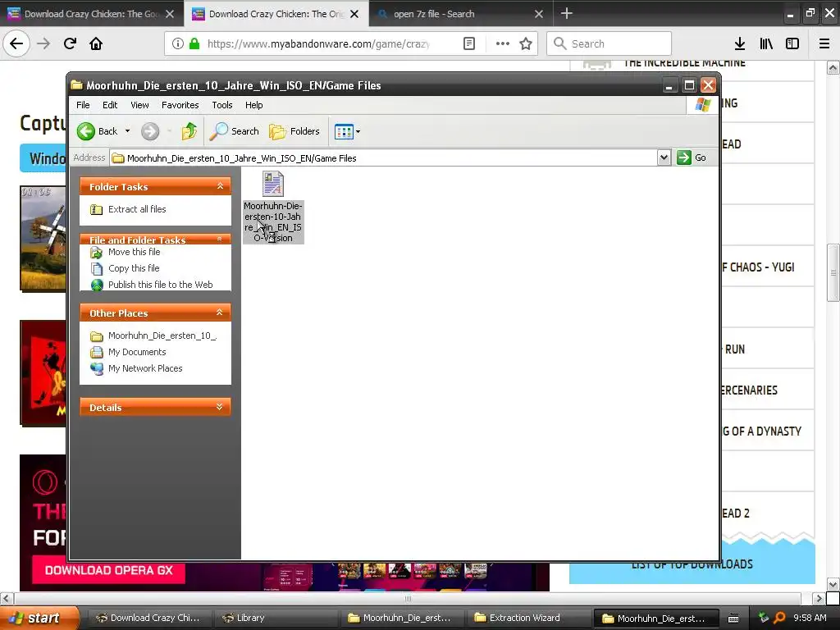Switch to Download Crazy Chi... taskbar item
This screenshot has width=840, height=630.
pos(149,618)
